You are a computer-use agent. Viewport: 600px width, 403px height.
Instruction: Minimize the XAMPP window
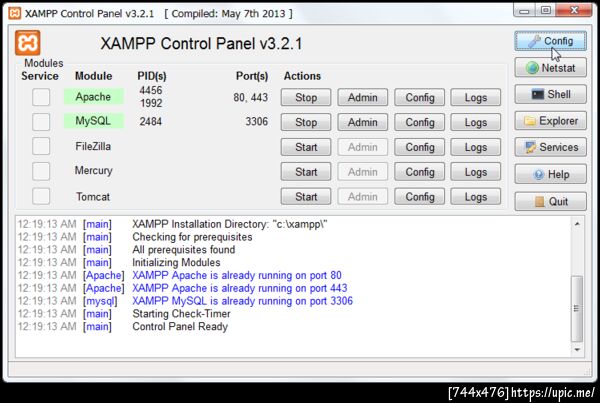[524, 10]
